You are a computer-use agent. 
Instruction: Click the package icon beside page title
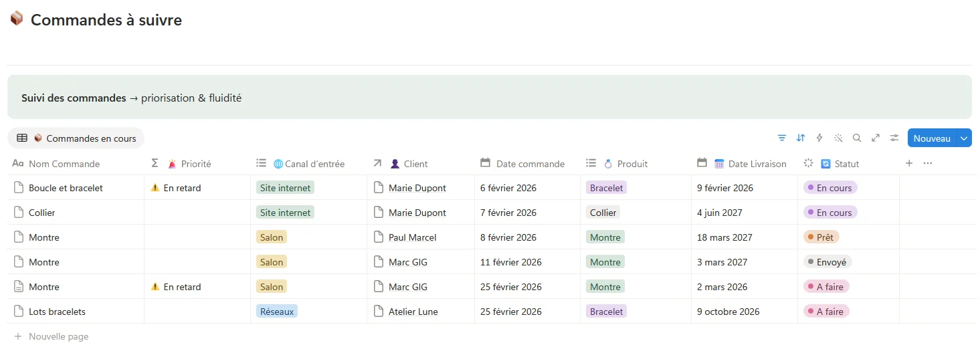pos(16,19)
